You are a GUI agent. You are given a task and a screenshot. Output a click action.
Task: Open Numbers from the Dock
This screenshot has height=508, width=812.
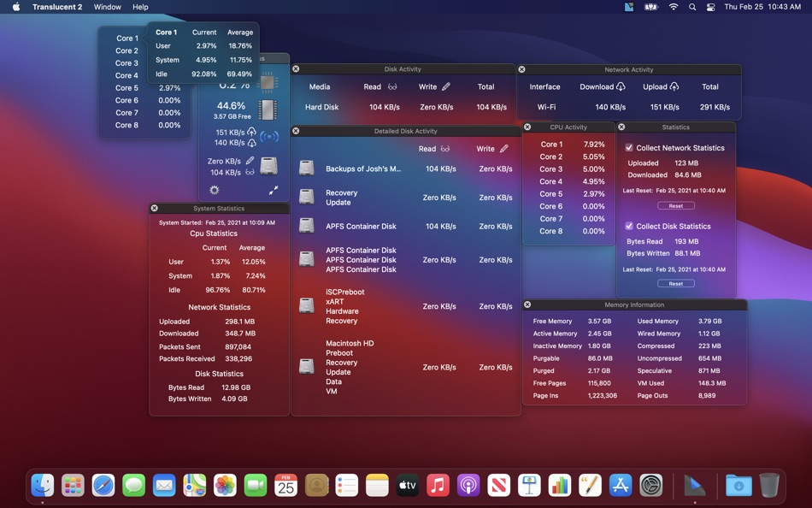[559, 486]
